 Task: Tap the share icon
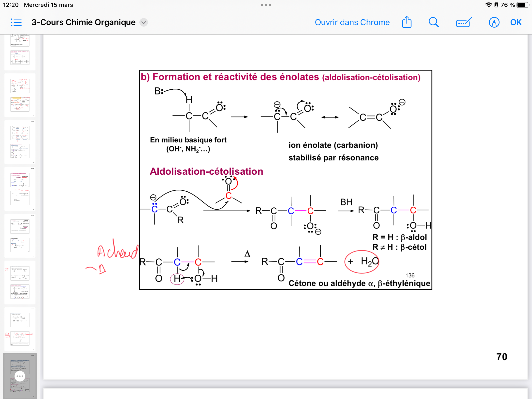click(407, 22)
